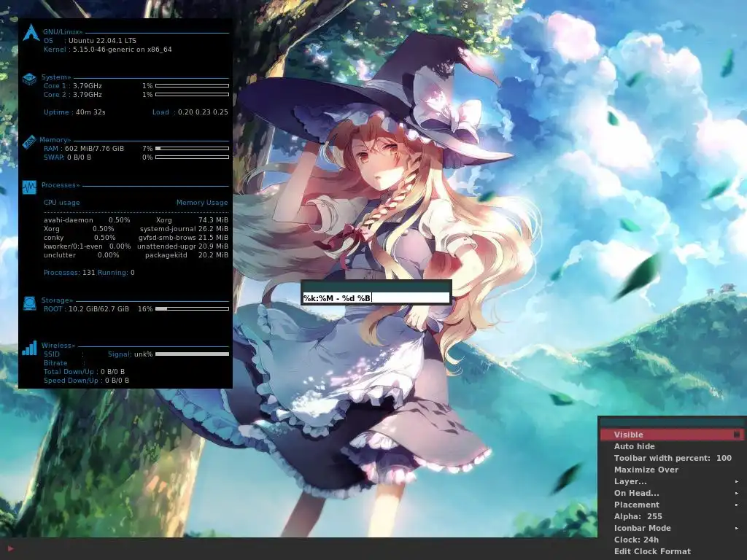Toggle the Auto hide toolbar option
The height and width of the screenshot is (560, 747).
coord(671,446)
